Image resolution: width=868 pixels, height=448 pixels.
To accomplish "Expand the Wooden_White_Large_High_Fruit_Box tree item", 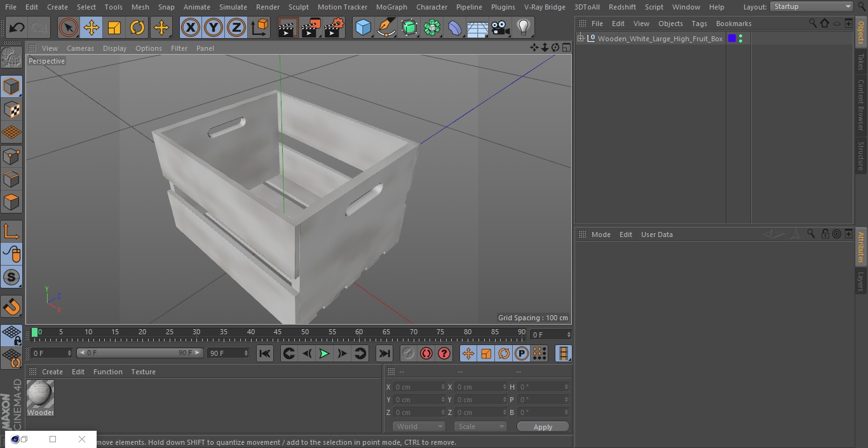I will (x=581, y=39).
